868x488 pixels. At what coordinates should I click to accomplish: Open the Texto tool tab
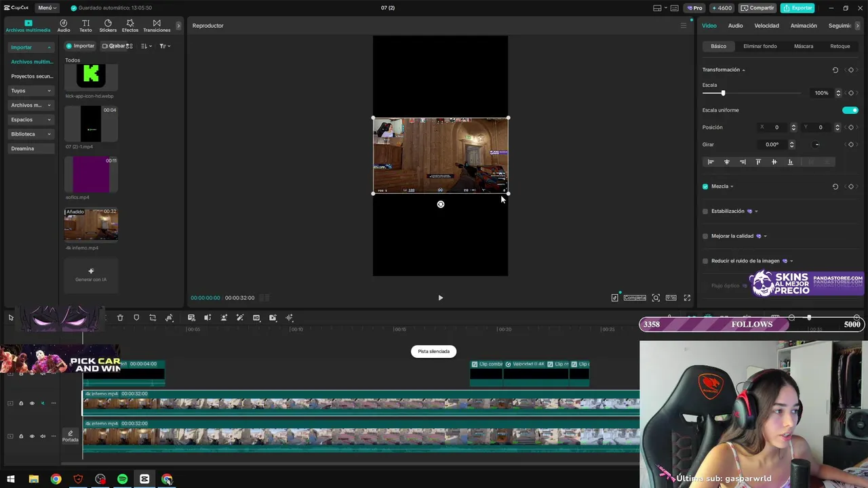pyautogui.click(x=85, y=26)
